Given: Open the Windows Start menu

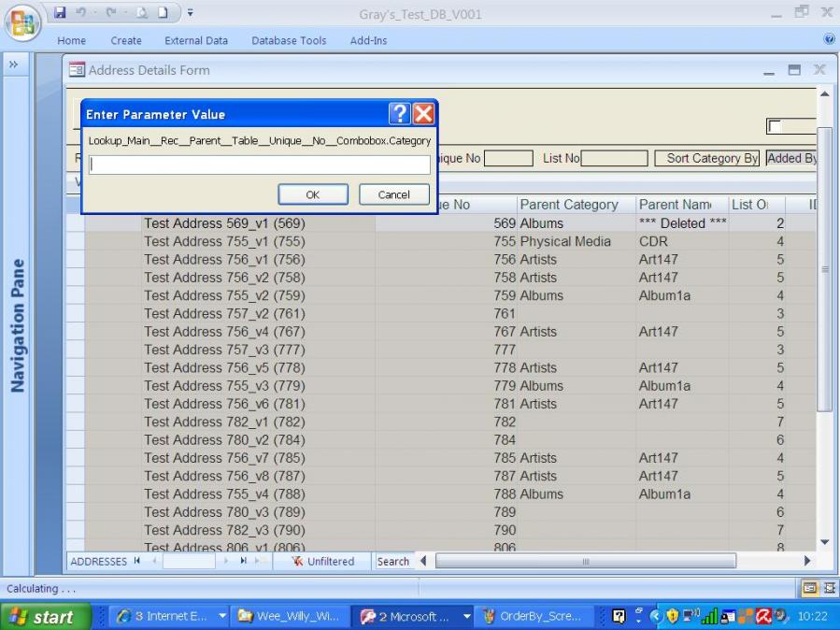Looking at the screenshot, I should click(x=46, y=617).
